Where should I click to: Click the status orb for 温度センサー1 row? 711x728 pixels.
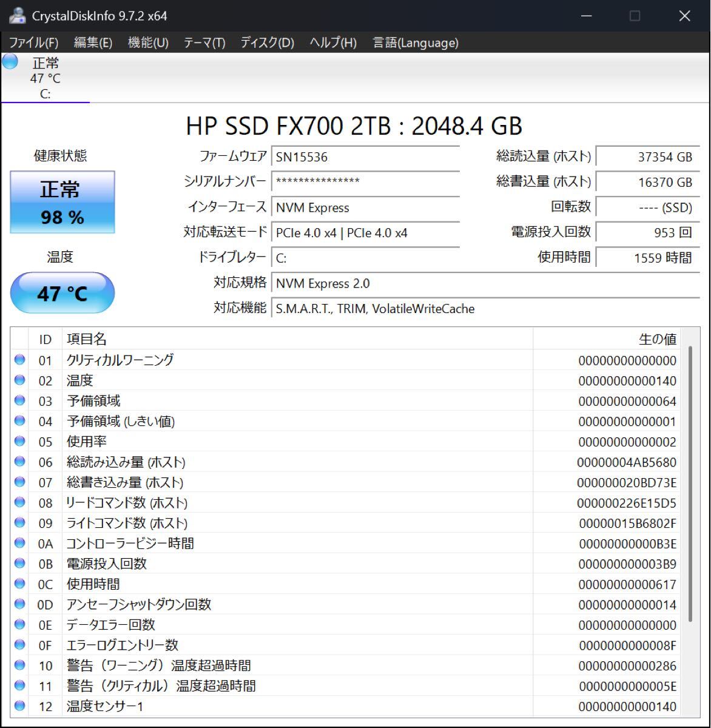20,706
